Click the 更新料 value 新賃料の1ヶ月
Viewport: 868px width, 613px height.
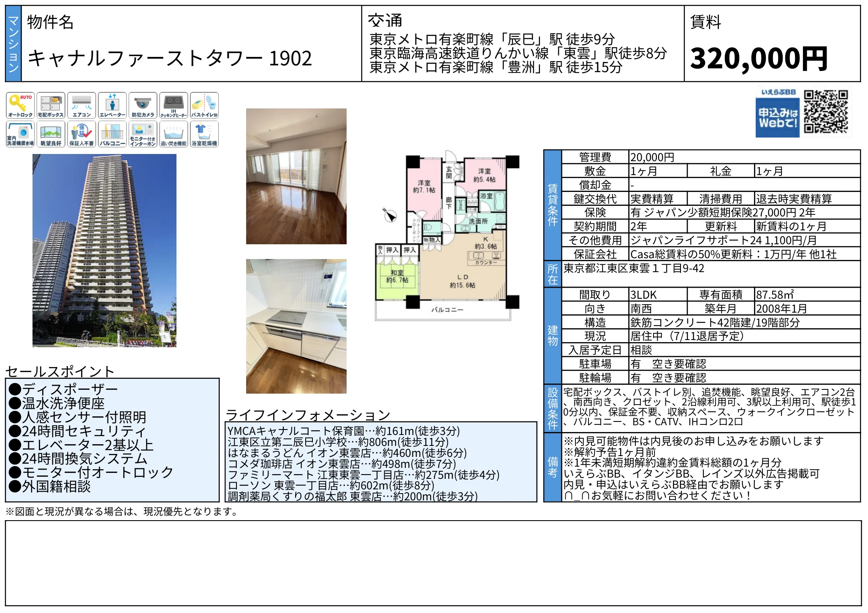coord(807,227)
